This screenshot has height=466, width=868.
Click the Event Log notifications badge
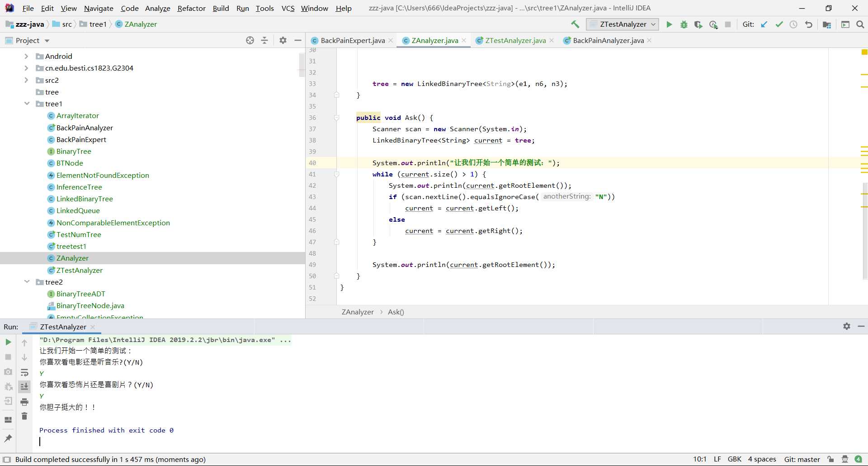(859, 459)
